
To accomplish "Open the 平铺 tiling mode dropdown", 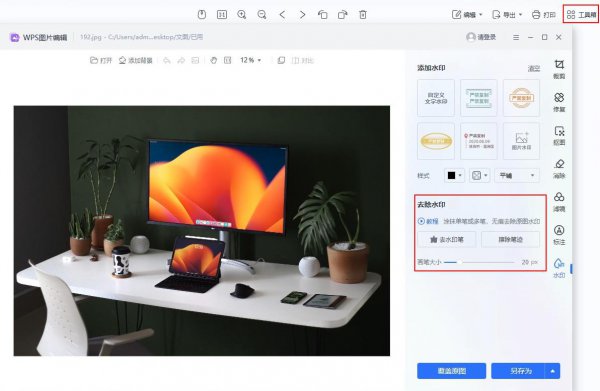I will pos(517,176).
